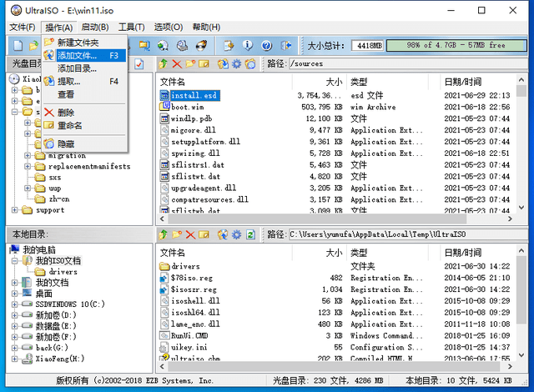Choose 删除 from the menu
The image size is (534, 392).
click(x=84, y=113)
